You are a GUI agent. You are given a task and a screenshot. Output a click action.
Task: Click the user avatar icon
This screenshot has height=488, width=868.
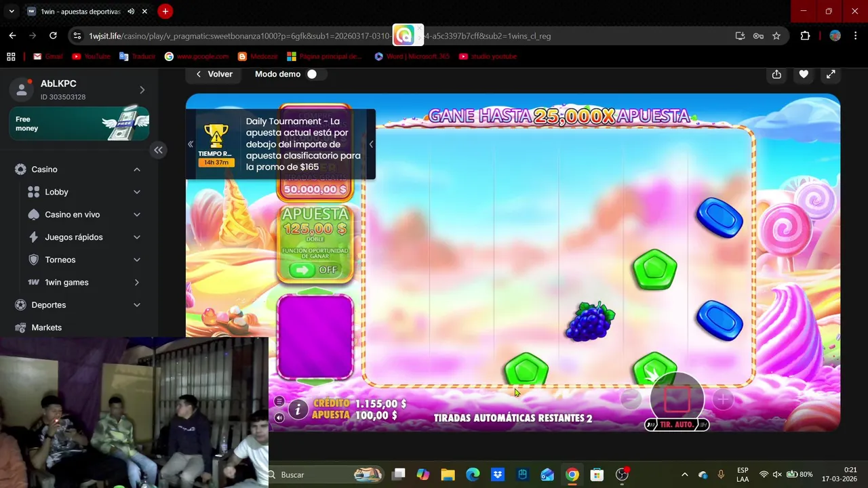point(22,89)
